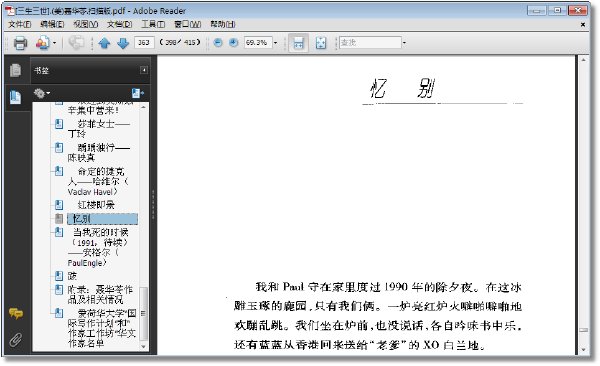Open the 视图(V) menu
This screenshot has width=600, height=366.
click(x=85, y=25)
